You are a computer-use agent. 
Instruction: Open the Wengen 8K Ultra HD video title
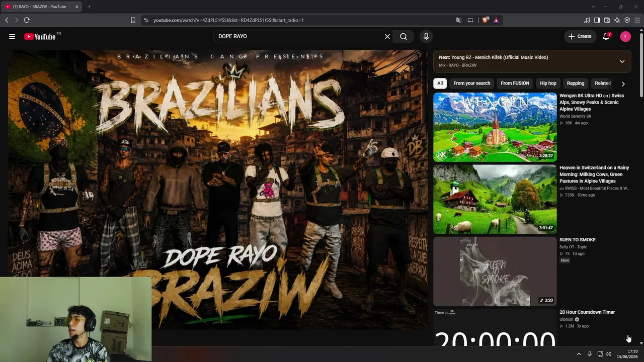[592, 102]
